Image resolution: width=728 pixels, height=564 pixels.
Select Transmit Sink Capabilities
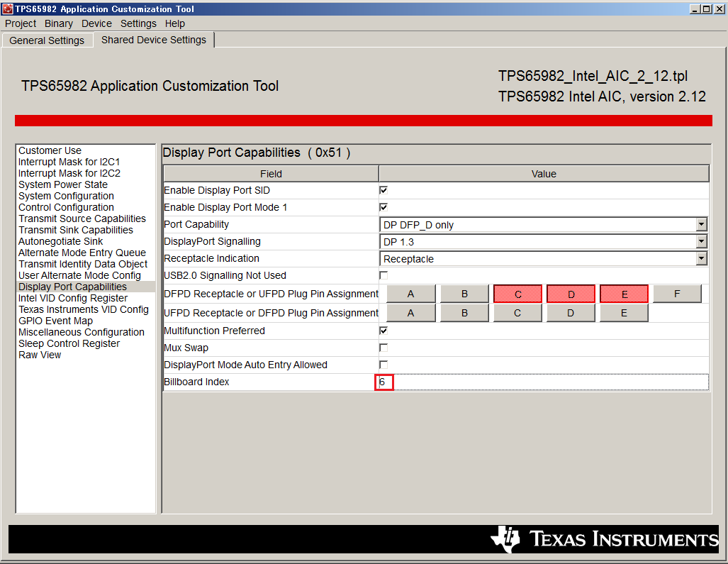pos(75,230)
